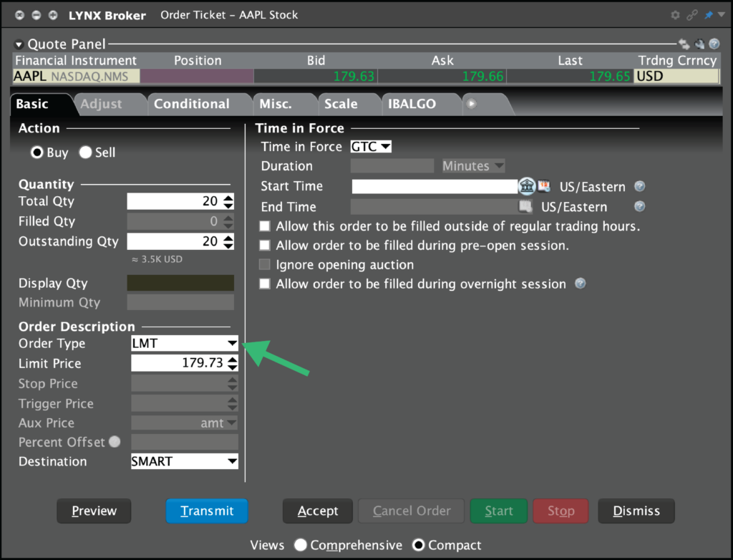Click the help icon on the Start Time row
733x560 pixels.
pos(639,186)
